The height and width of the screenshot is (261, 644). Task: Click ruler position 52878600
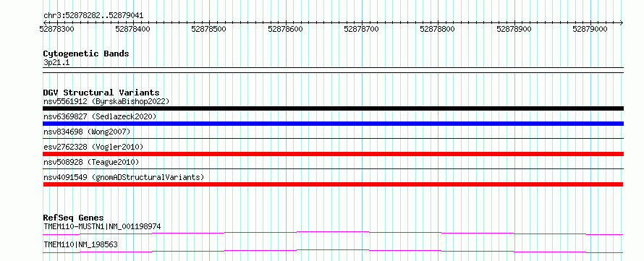pyautogui.click(x=285, y=29)
